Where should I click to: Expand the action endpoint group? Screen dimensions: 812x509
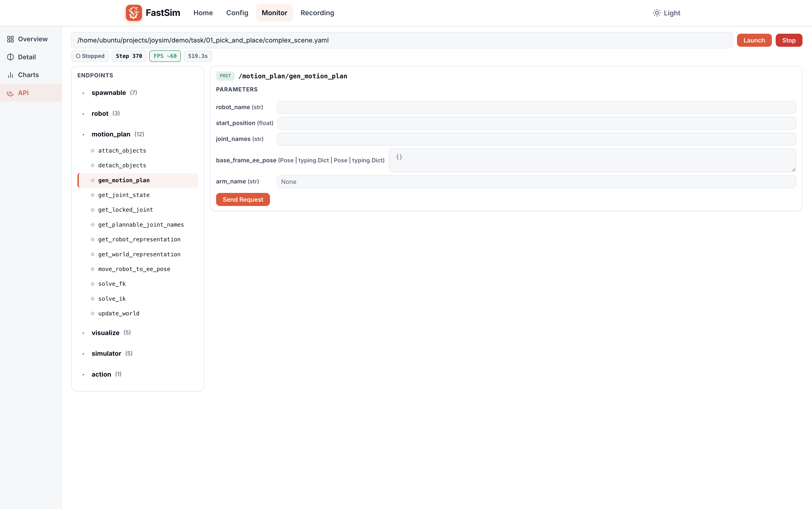tap(138, 374)
